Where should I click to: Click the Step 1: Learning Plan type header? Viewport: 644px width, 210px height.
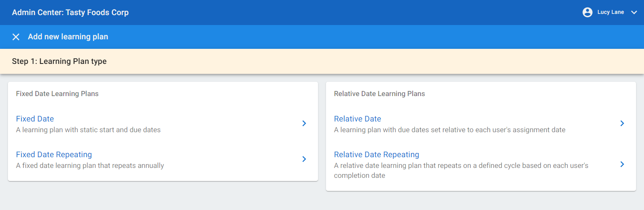tap(59, 61)
